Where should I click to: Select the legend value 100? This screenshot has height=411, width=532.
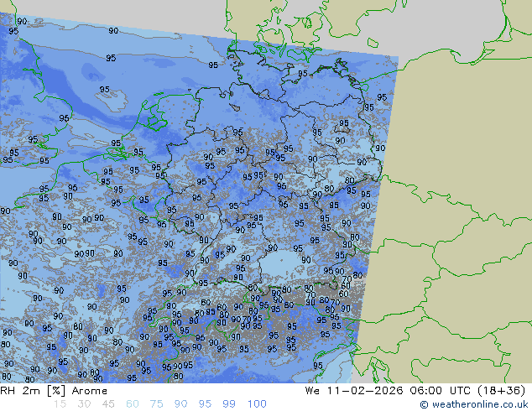coord(257,404)
